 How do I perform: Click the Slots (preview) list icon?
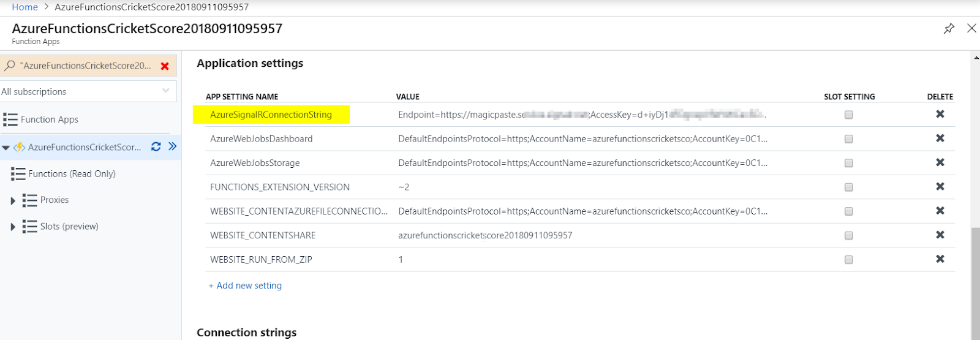tap(30, 227)
